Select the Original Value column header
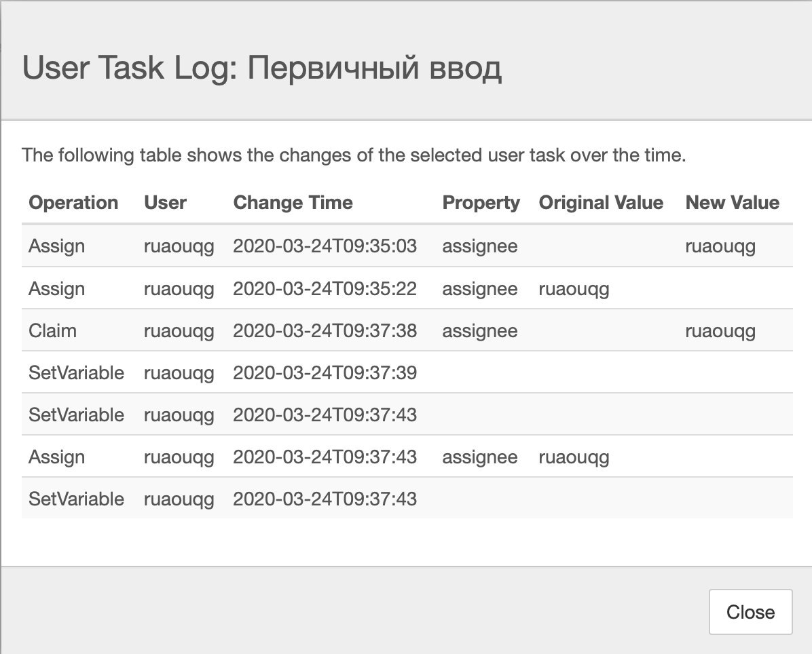 601,202
